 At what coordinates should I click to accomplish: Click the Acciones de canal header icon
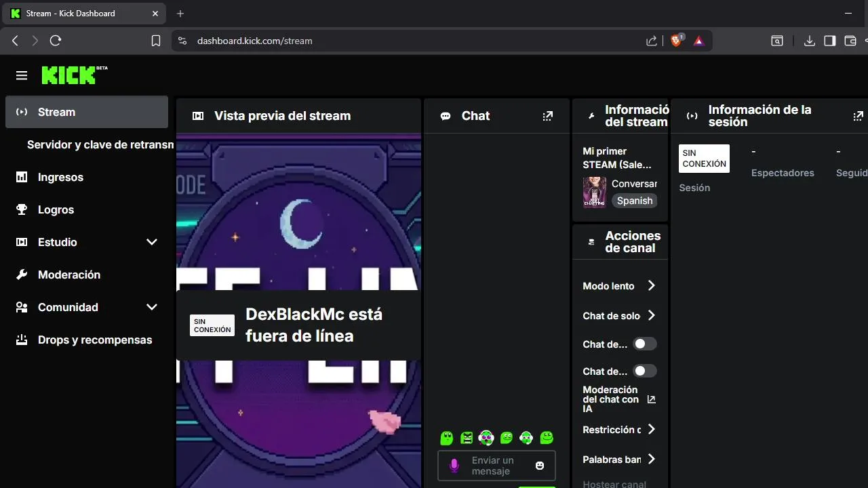[591, 242]
